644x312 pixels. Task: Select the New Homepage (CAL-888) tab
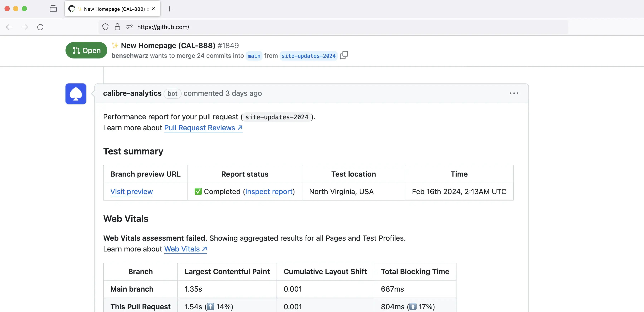coord(113,9)
